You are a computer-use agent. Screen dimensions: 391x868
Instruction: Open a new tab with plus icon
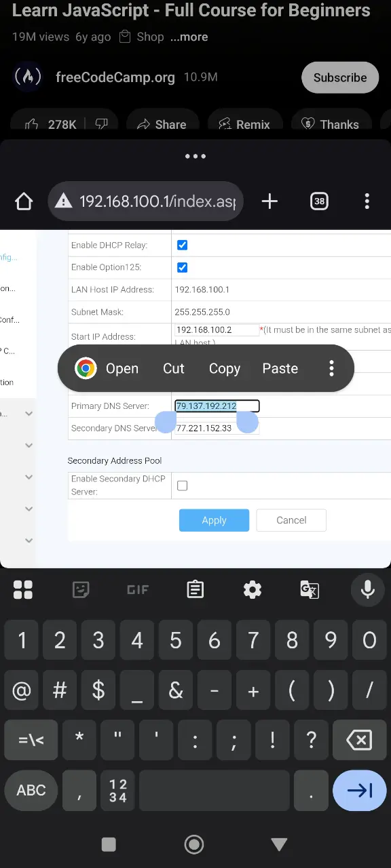269,201
